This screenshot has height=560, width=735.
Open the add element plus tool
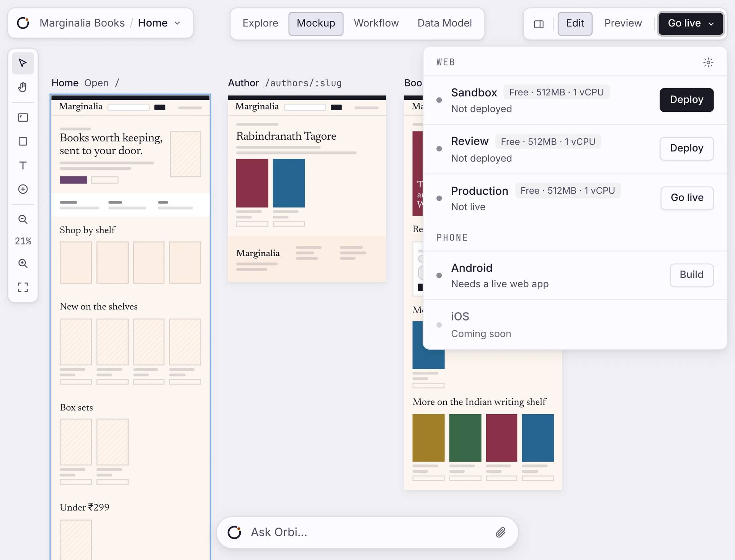23,189
